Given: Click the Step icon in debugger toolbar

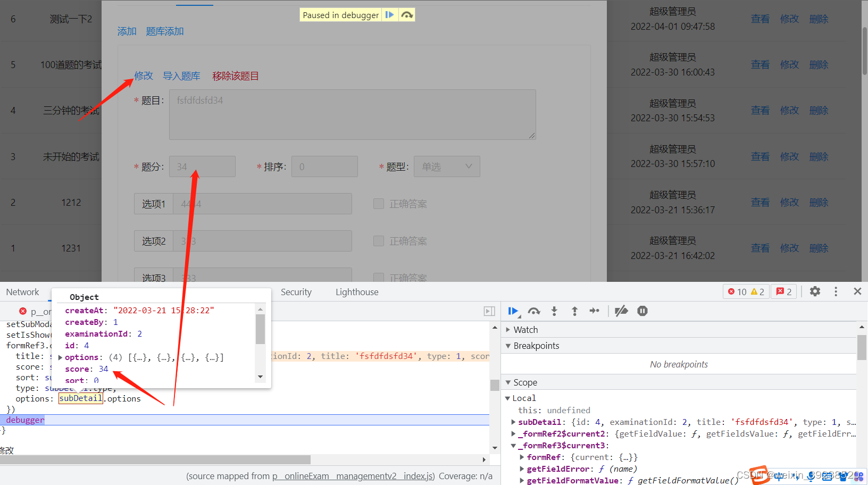Looking at the screenshot, I should pos(595,311).
